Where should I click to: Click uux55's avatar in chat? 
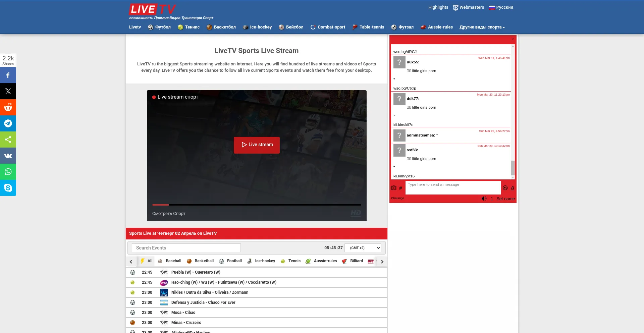tap(399, 62)
